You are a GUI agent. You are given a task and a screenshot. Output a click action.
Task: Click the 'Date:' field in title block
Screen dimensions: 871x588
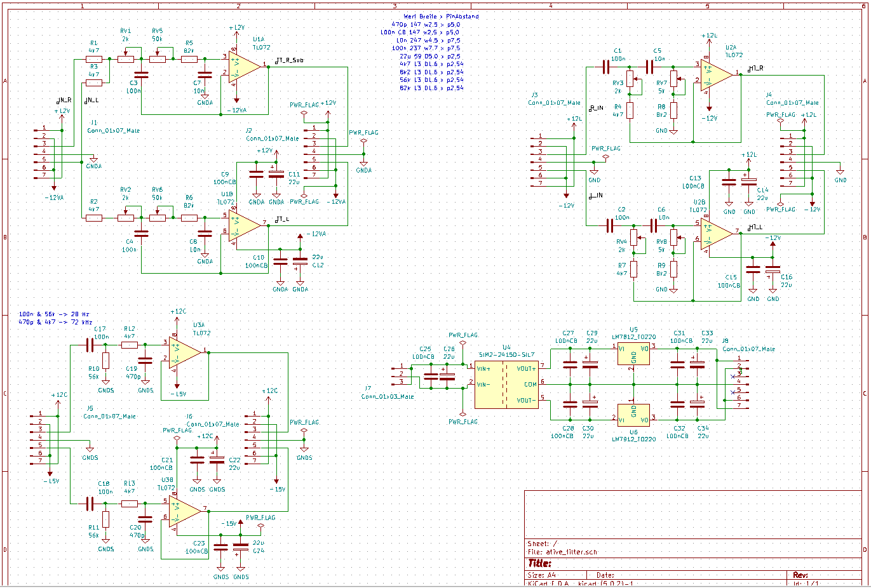(605, 575)
